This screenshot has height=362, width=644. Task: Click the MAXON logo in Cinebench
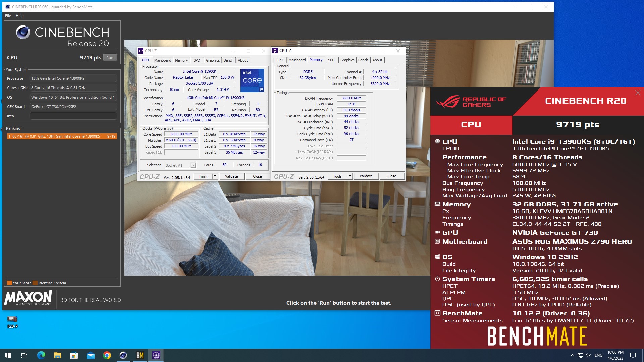coord(28,298)
